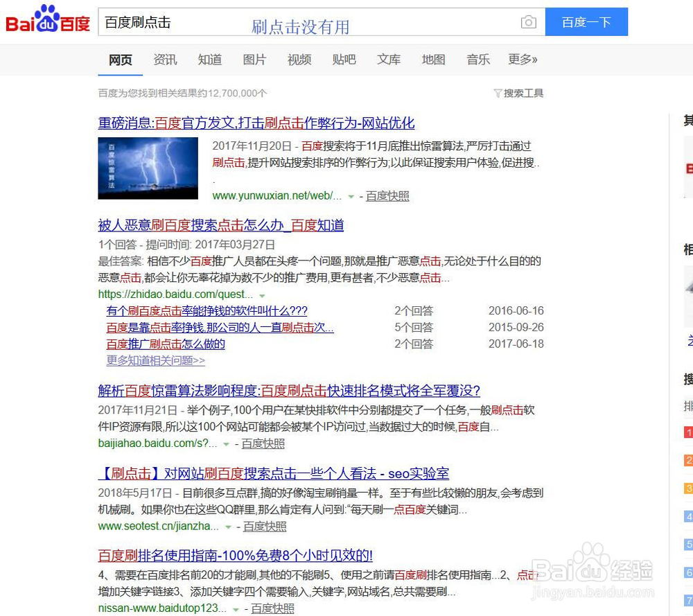Image resolution: width=693 pixels, height=616 pixels.
Task: Click the baijiahao.baidu.com/s? URL
Action: click(x=157, y=443)
